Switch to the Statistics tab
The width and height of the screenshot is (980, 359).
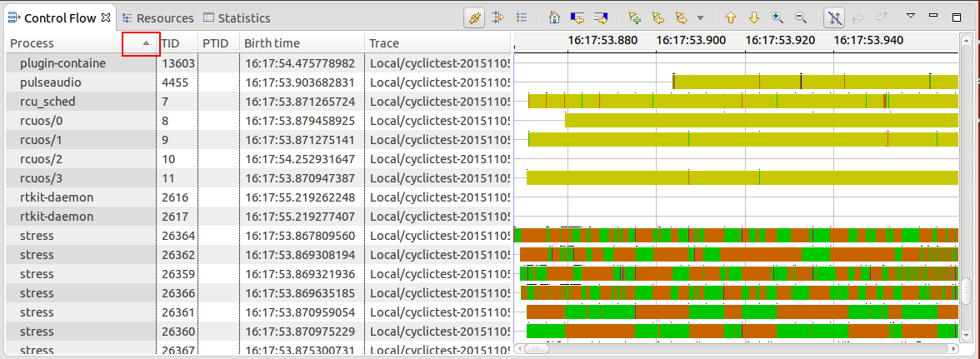pos(237,18)
